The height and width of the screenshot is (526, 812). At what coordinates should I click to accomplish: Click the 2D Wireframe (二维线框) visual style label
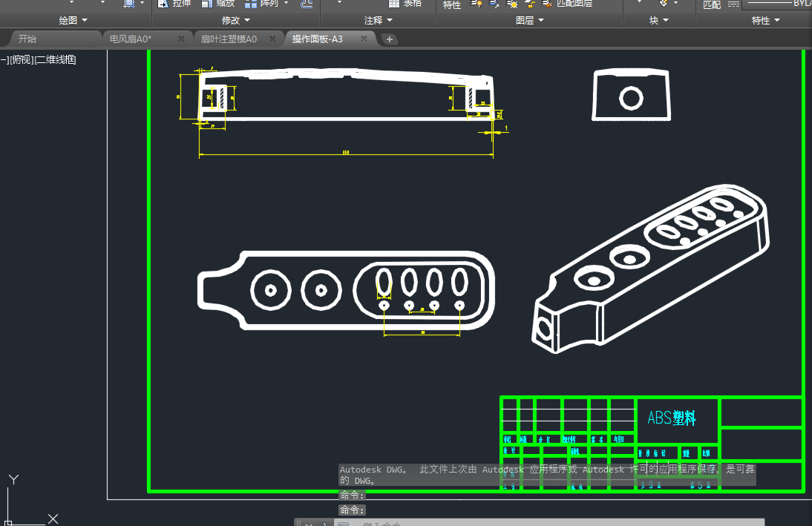tap(56, 59)
